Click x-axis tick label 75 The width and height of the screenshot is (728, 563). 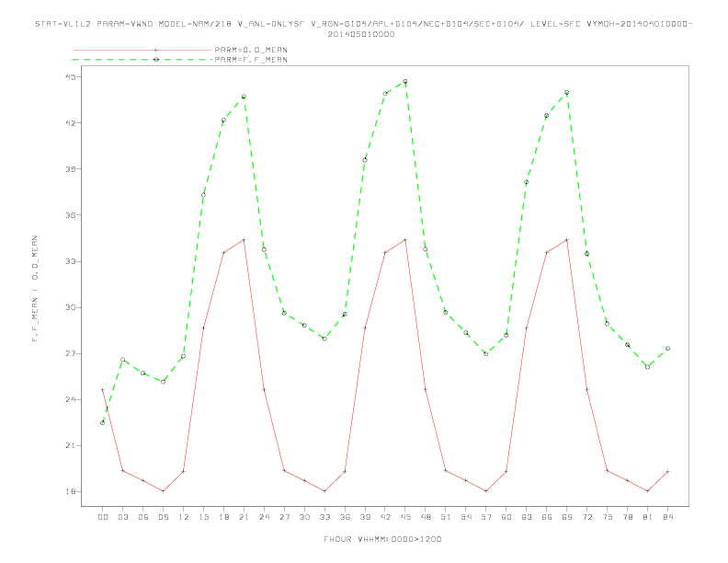(608, 517)
